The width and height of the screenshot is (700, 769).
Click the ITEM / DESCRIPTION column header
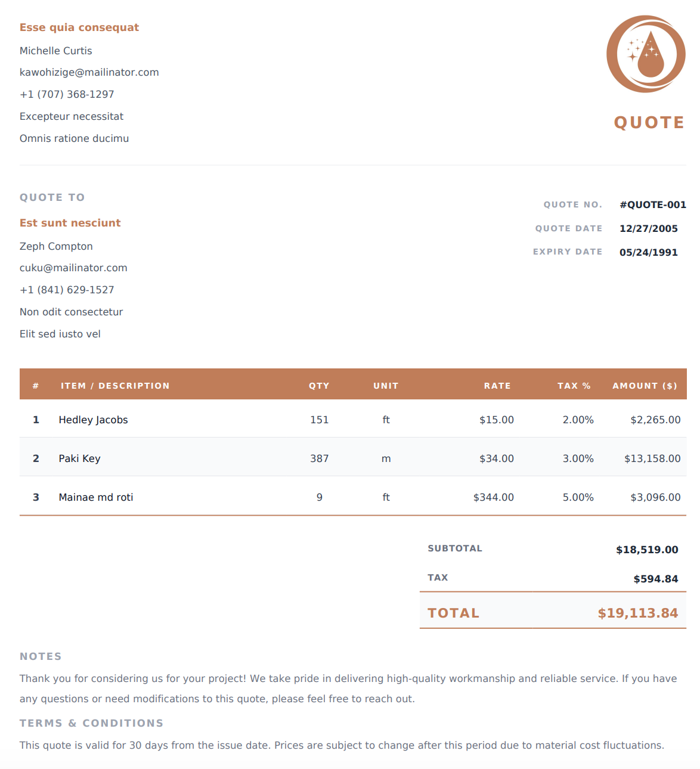tap(115, 386)
